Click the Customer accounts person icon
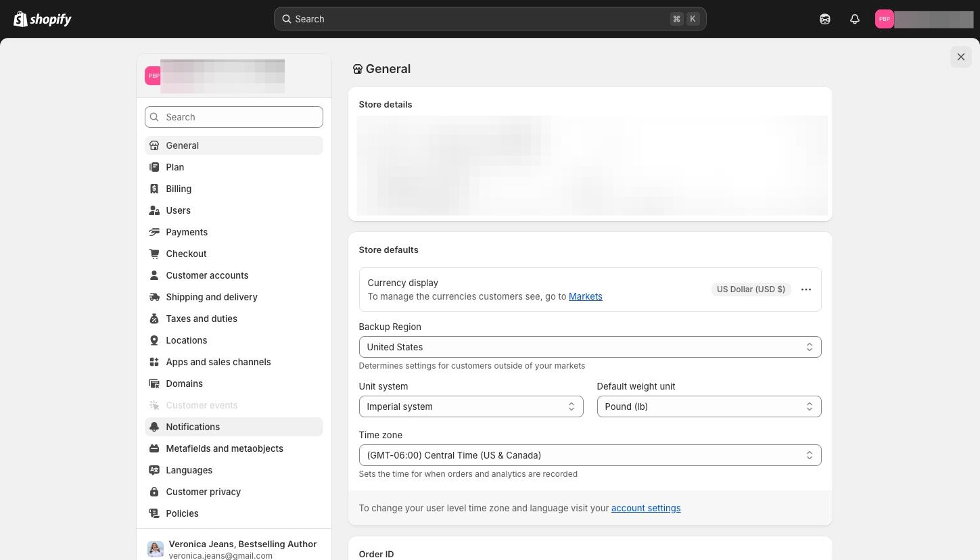This screenshot has height=560, width=980. [x=154, y=275]
